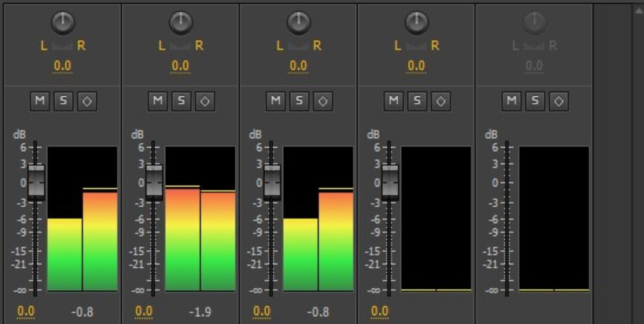Click the fourth track's empty level meter
Image resolution: width=644 pixels, height=324 pixels.
(x=436, y=219)
